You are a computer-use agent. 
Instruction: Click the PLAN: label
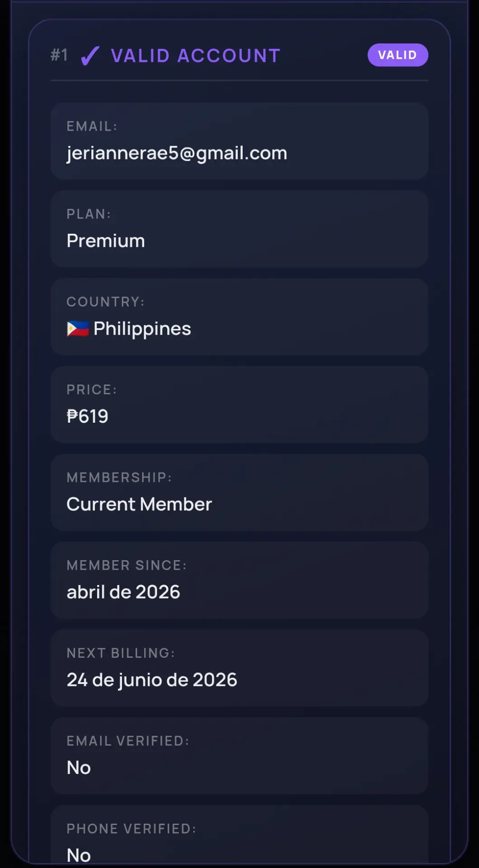[x=89, y=214]
